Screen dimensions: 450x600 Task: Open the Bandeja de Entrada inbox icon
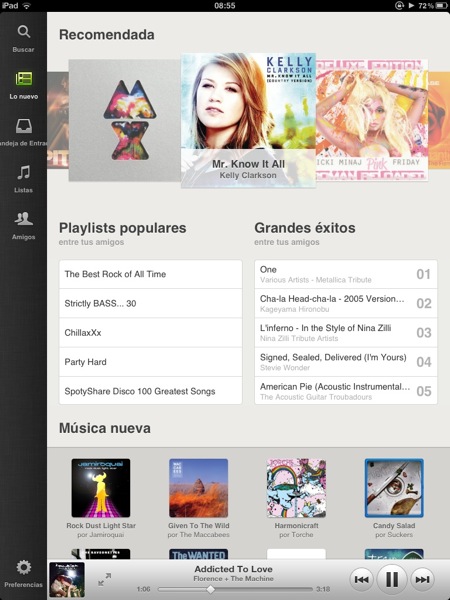coord(24,126)
